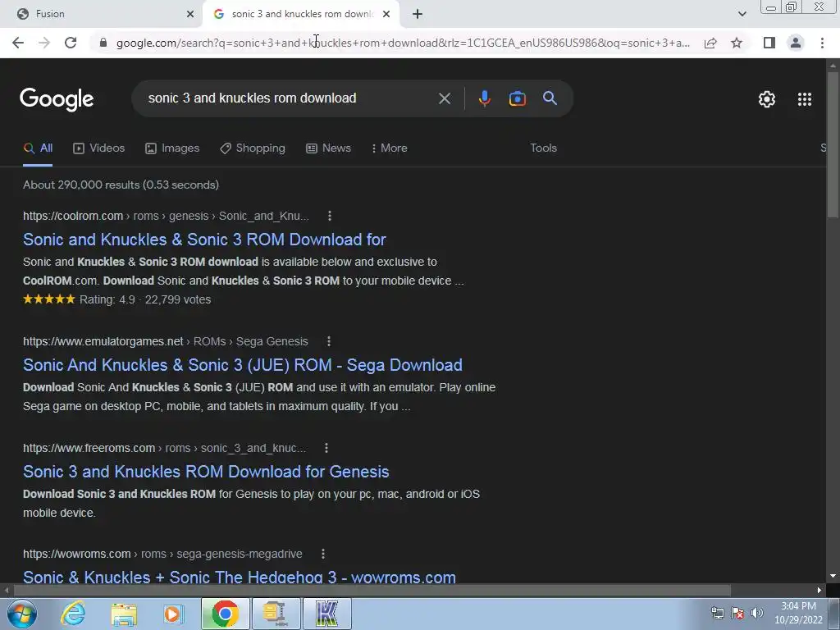840x630 pixels.
Task: Open the coolrom.com result options menu
Action: point(330,216)
